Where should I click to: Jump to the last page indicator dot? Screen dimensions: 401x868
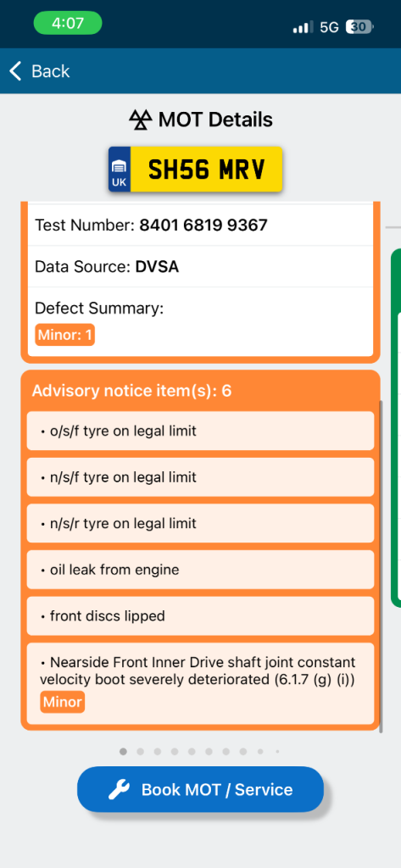point(277,752)
